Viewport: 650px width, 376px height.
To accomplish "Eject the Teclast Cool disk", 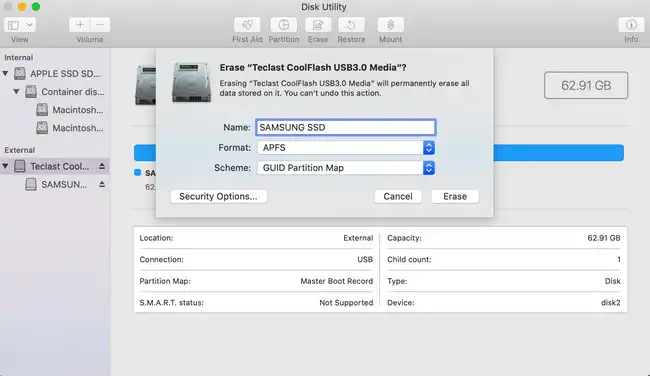I will [102, 166].
